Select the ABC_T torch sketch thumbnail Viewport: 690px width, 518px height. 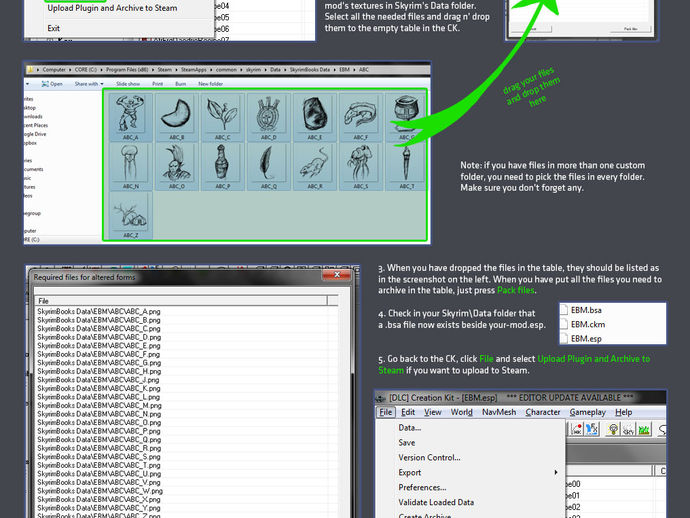406,166
